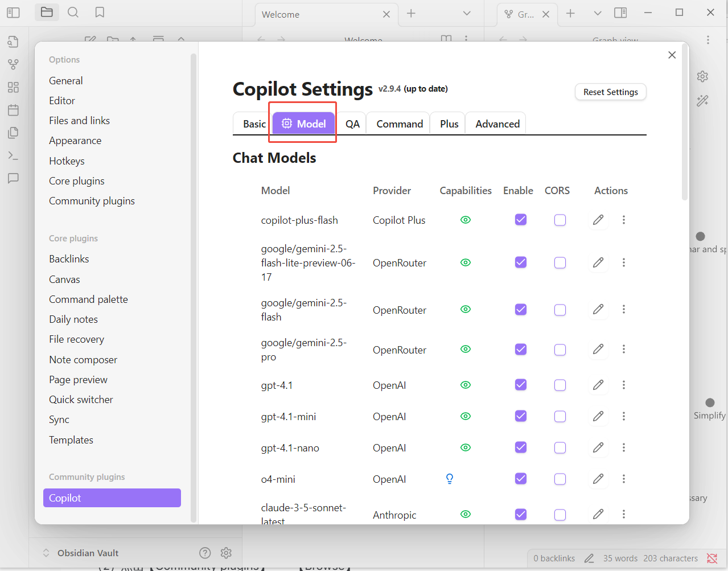Image resolution: width=728 pixels, height=571 pixels.
Task: Open the settings gear beside Obsidian Vault
Action: click(x=226, y=553)
